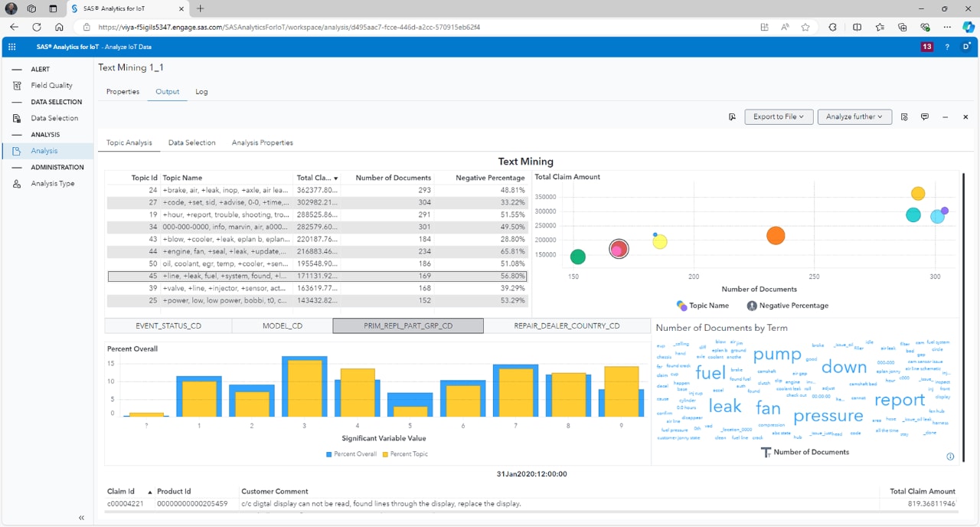Select the Topic Id 44 row
Screen dimensions: 980x527
tap(316, 251)
